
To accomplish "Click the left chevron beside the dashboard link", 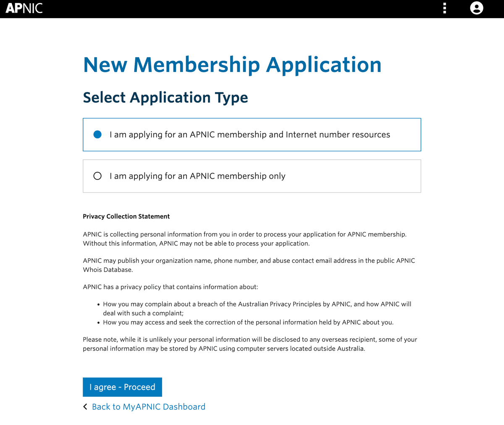I will (x=85, y=407).
